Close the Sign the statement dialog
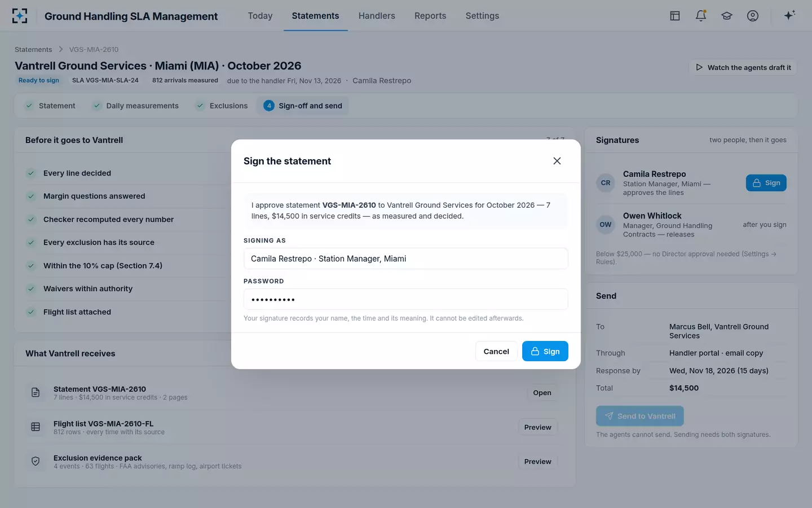812x508 pixels. pyautogui.click(x=557, y=161)
